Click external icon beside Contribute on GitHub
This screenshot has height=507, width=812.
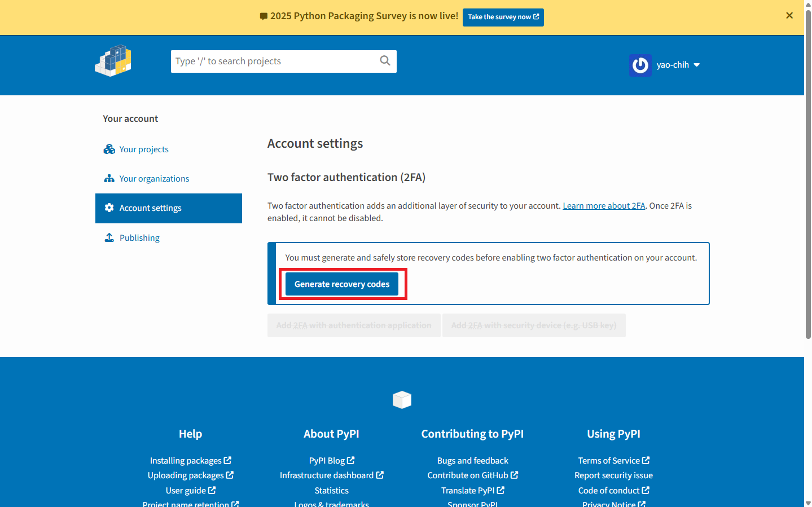tap(514, 475)
